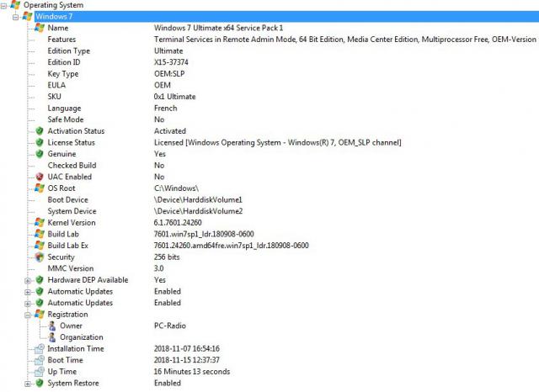Click the green shield beside Activation Status
The height and width of the screenshot is (392, 539).
(x=40, y=130)
